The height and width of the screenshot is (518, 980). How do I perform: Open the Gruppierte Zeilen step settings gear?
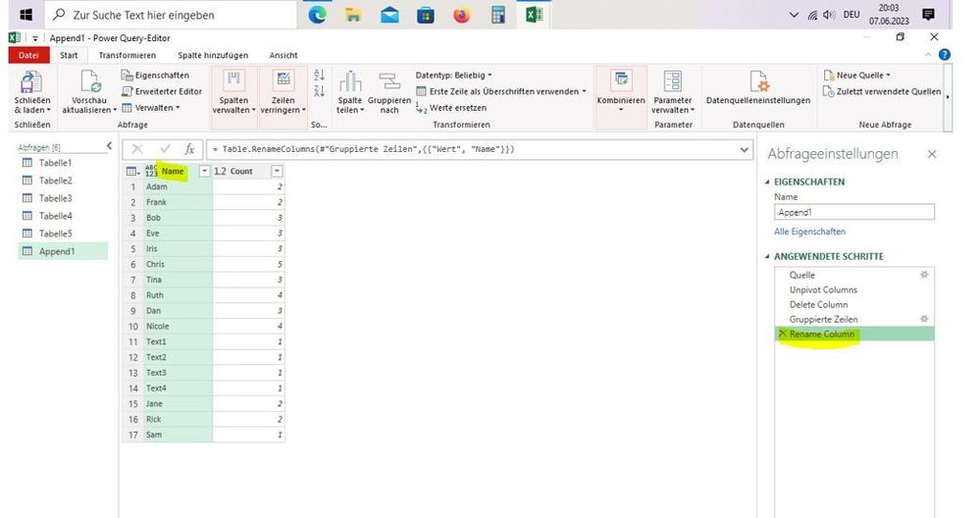point(924,319)
